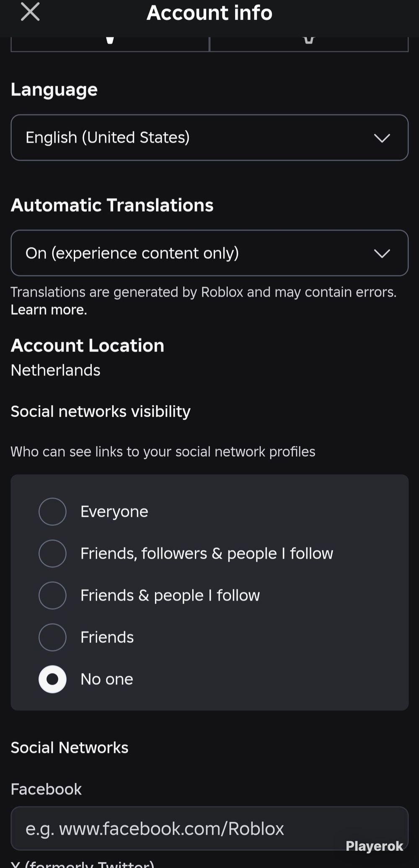Focus the Facebook profile URL field
The height and width of the screenshot is (868, 419).
click(209, 829)
